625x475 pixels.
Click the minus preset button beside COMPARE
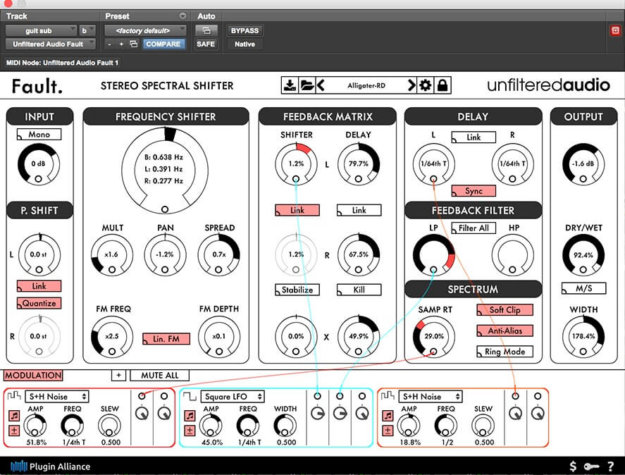[110, 44]
